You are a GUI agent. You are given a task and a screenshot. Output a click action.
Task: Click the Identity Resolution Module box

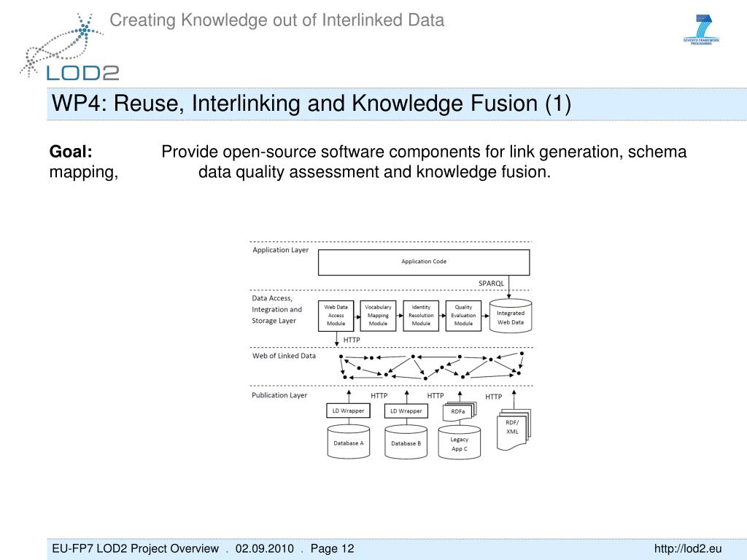pos(421,316)
